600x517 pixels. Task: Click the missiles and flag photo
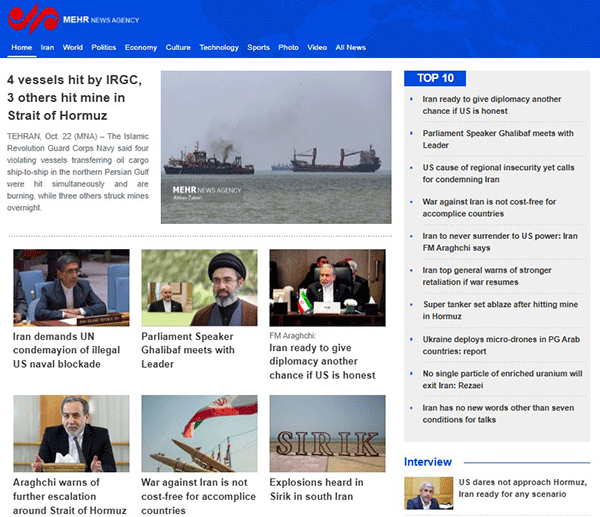(199, 434)
